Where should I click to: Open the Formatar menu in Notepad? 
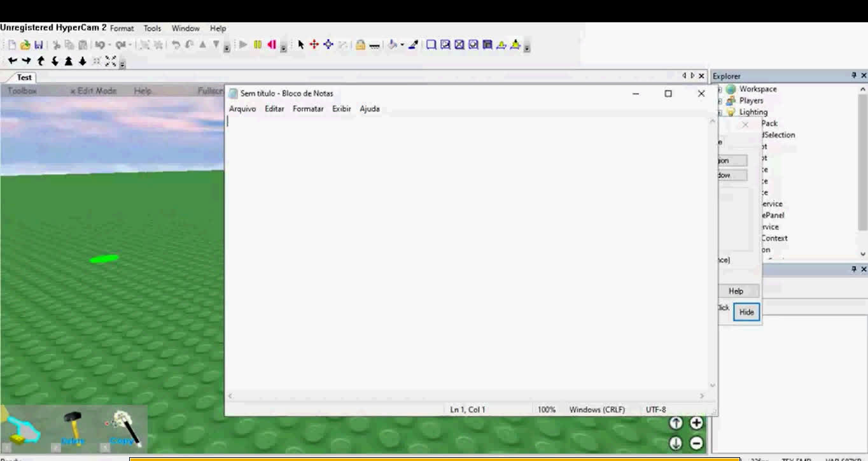click(x=308, y=109)
